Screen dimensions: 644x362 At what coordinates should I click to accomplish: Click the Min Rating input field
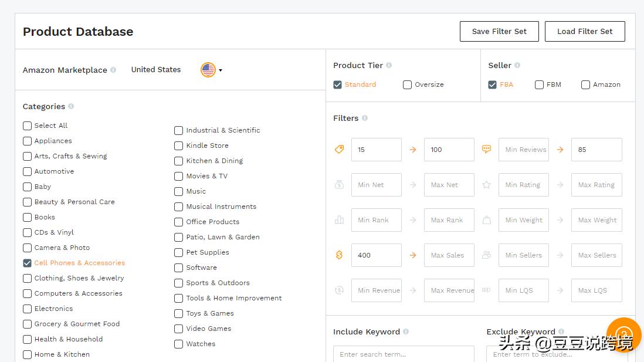(523, 185)
